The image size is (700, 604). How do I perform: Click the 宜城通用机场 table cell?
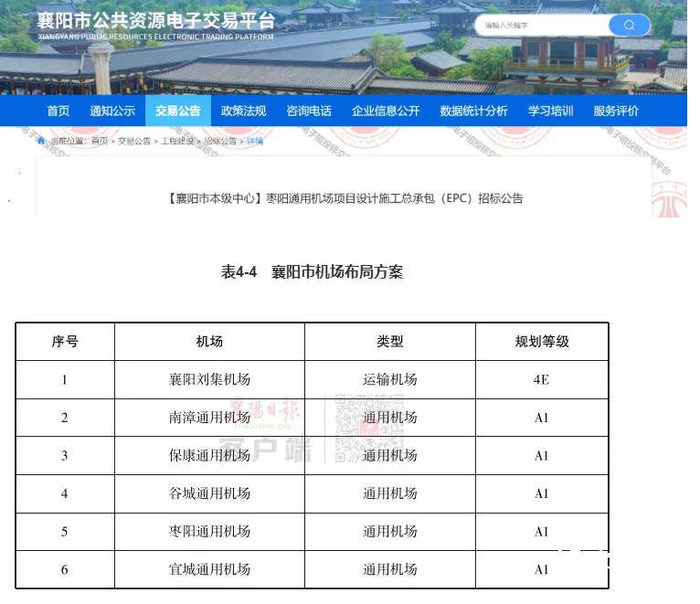[x=209, y=569]
